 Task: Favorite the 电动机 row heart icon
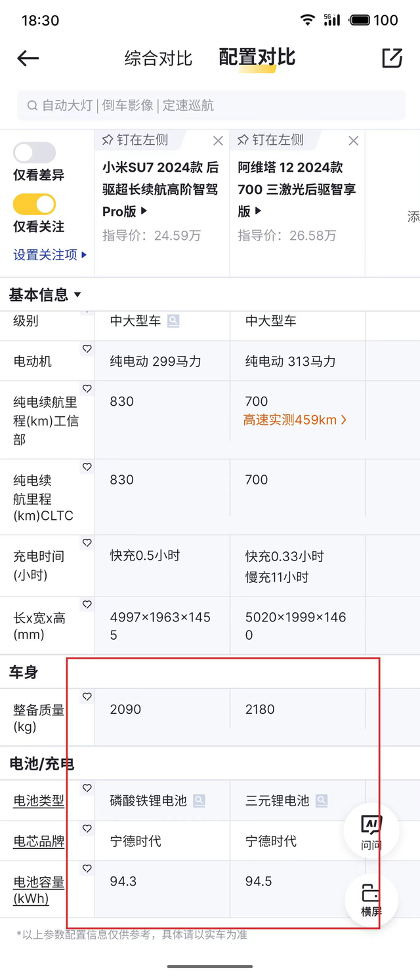tap(87, 348)
